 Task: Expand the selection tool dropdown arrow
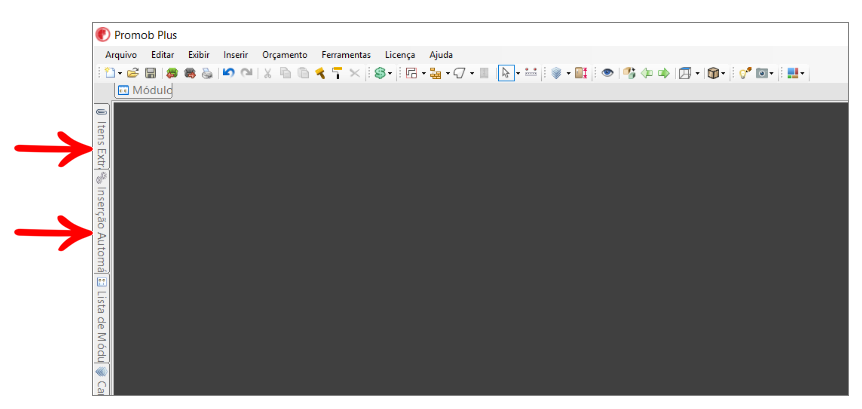tap(518, 73)
